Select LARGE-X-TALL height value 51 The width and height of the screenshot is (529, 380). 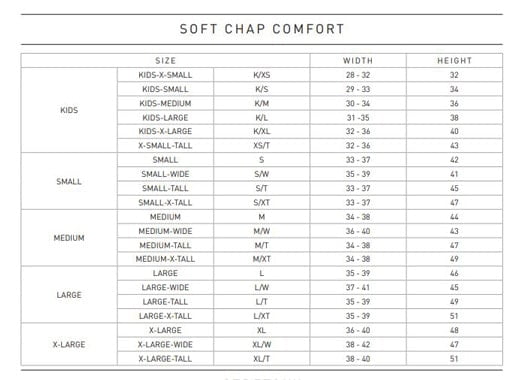click(x=454, y=316)
